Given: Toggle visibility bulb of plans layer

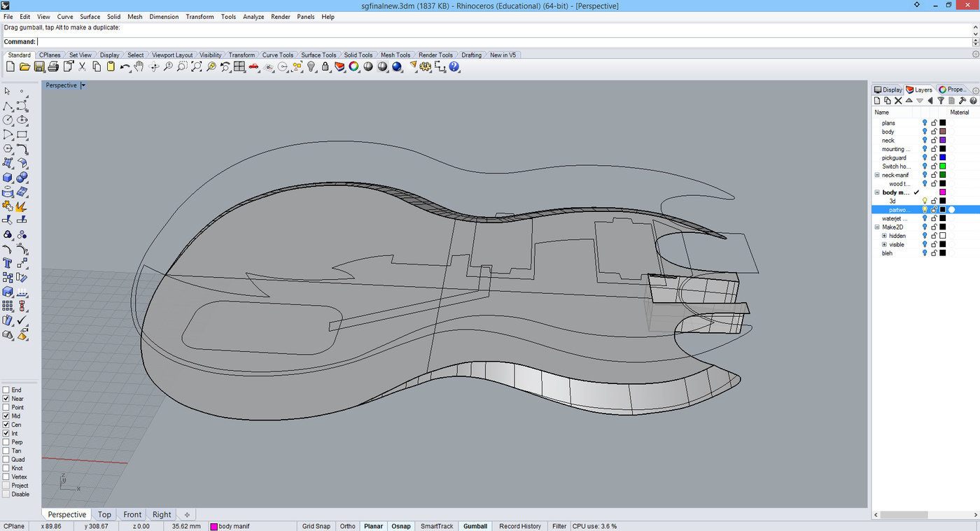Looking at the screenshot, I should click(x=925, y=123).
